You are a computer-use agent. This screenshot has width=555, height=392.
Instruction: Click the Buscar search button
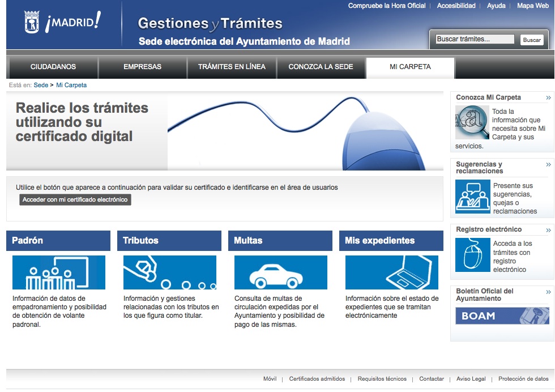(x=532, y=40)
